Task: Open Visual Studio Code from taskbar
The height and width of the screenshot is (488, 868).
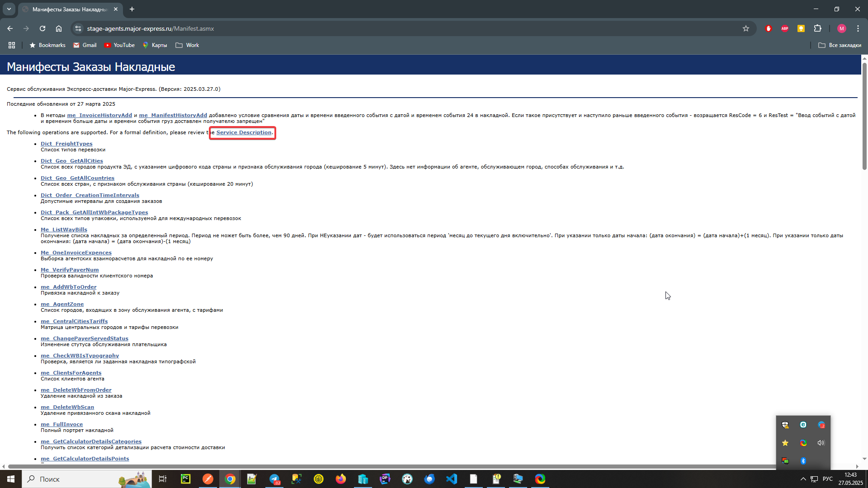Action: pos(452,479)
